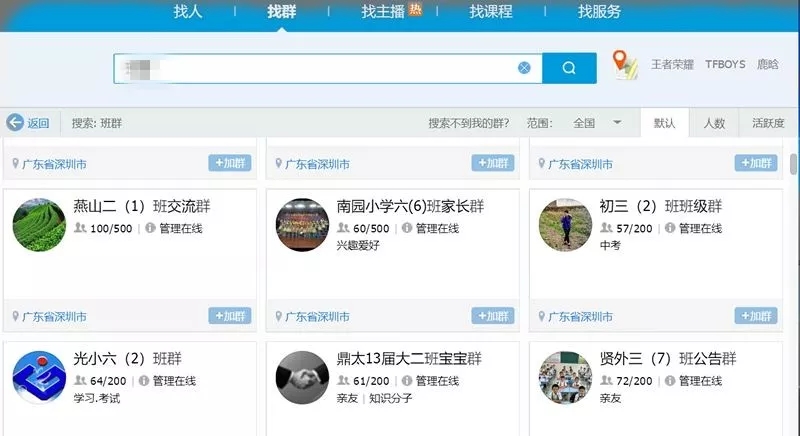This screenshot has height=436, width=800.
Task: Clear the search box text
Action: (524, 68)
